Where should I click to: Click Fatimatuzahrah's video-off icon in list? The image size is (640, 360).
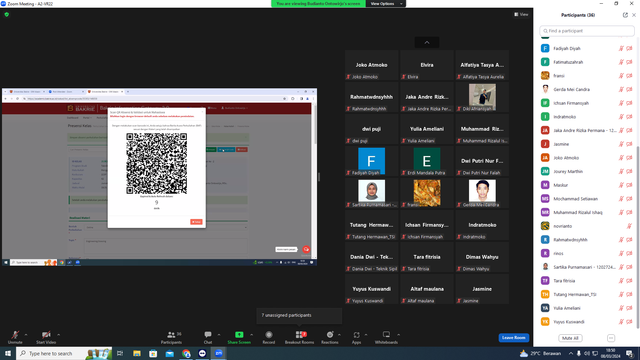click(x=629, y=62)
